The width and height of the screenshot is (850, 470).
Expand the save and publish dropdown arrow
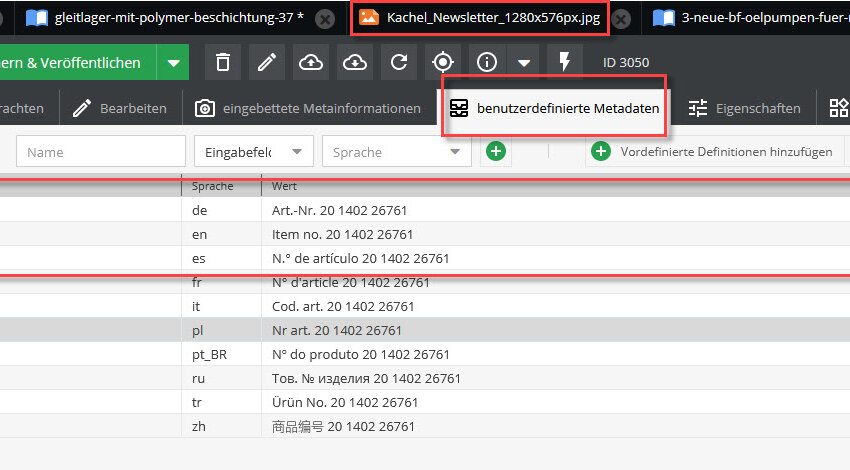pos(173,63)
